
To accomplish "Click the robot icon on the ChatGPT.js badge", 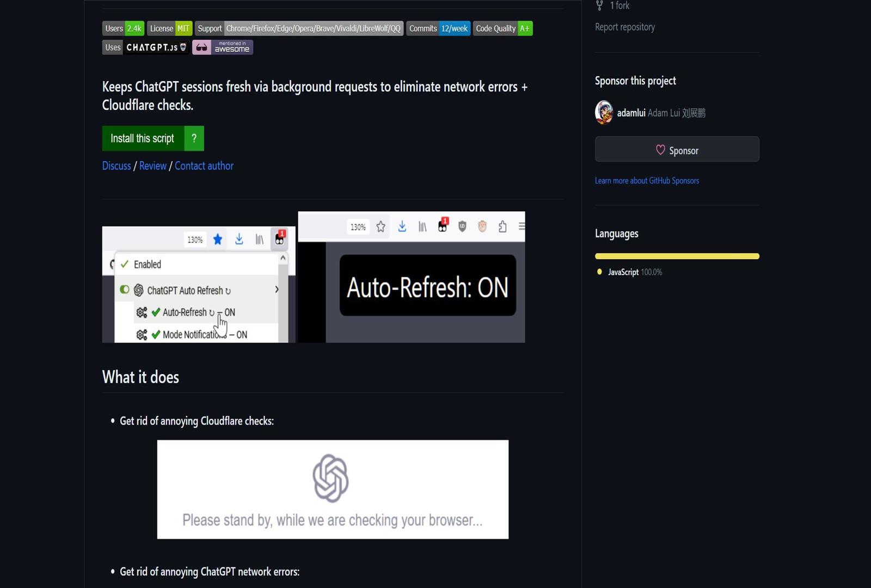I will pos(183,47).
